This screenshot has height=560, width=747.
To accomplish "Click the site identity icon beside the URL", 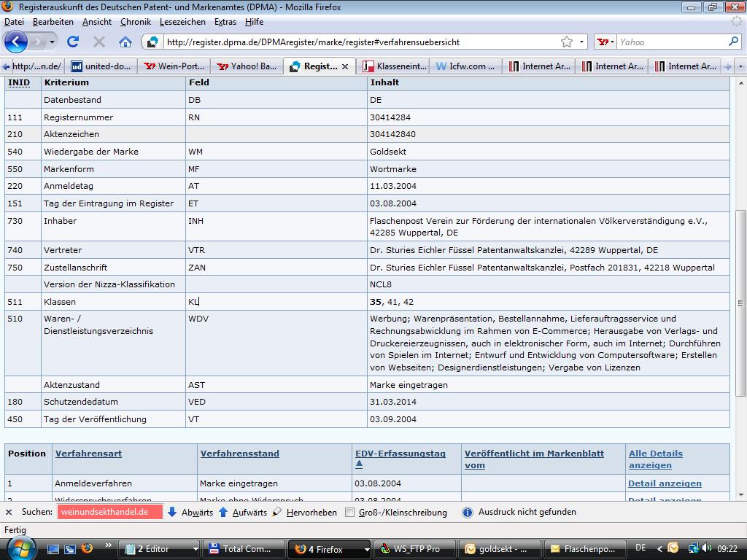I will (152, 42).
